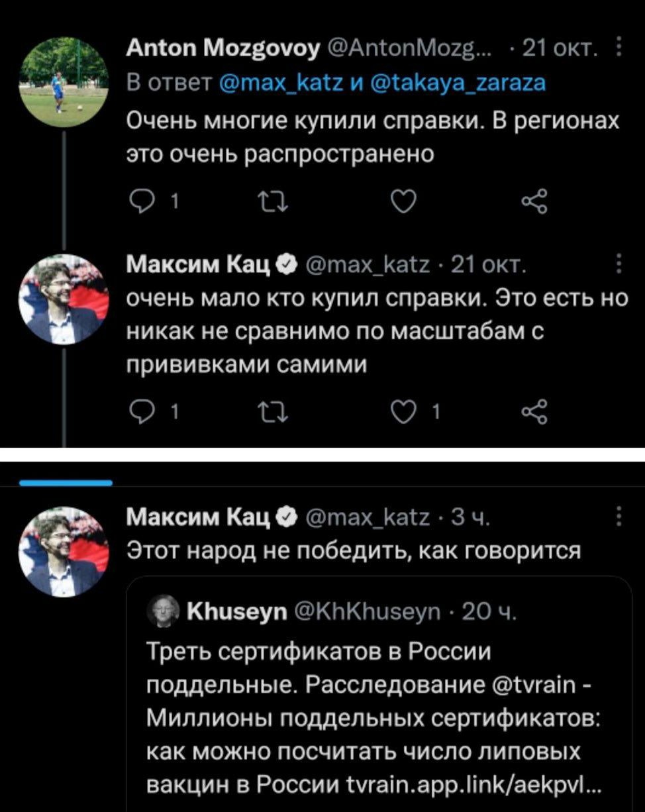This screenshot has width=645, height=812.
Task: Open more options on the 3 ч. tweet
Action: pos(618,516)
